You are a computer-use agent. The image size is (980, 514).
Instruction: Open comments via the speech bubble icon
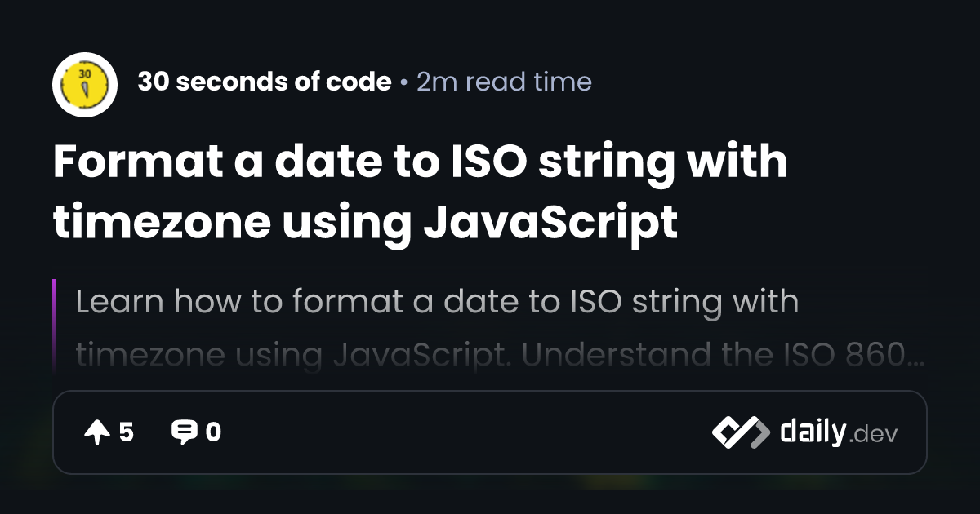click(x=184, y=432)
